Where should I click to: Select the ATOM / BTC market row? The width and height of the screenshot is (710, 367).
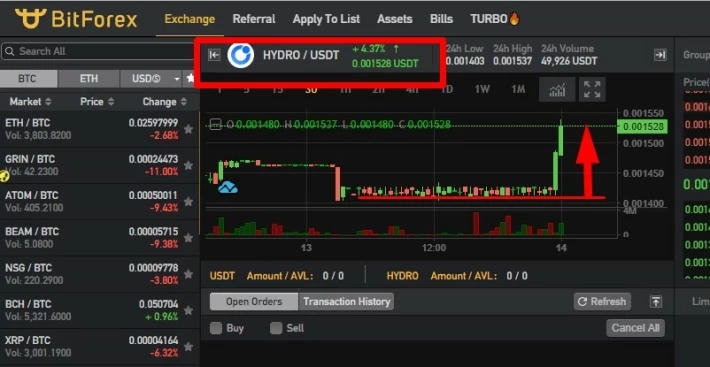point(100,202)
